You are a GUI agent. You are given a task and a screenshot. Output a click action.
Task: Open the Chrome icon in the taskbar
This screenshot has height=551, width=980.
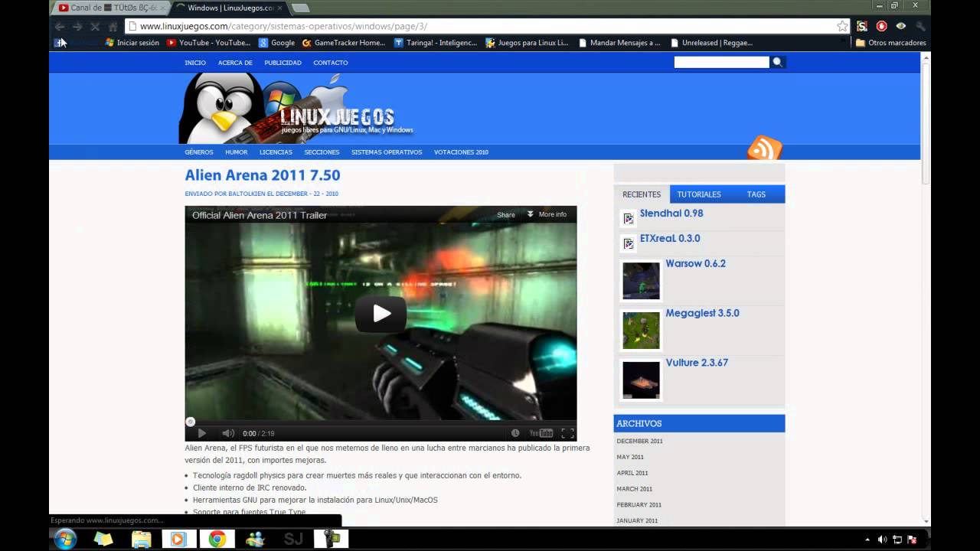pyautogui.click(x=217, y=539)
